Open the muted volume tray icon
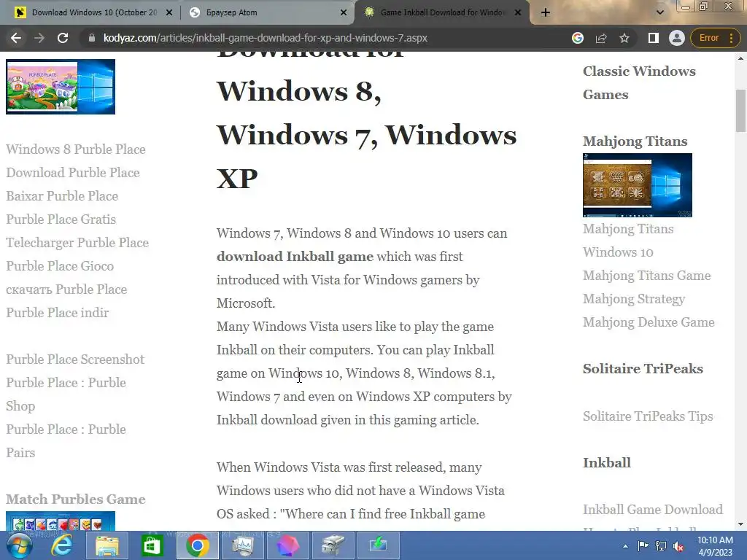Screen dimensions: 747x560 [678, 546]
